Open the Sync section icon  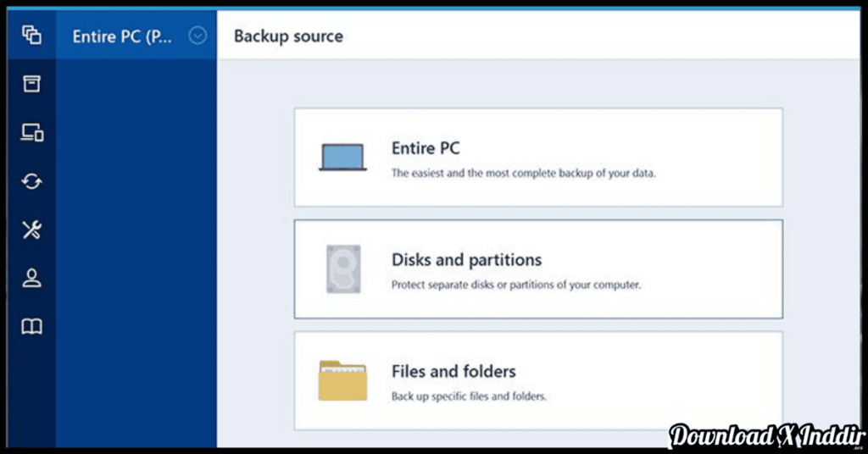click(x=31, y=181)
